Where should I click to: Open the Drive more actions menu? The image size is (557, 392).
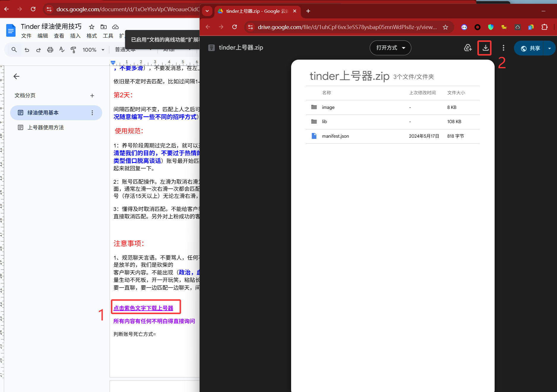[x=503, y=48]
